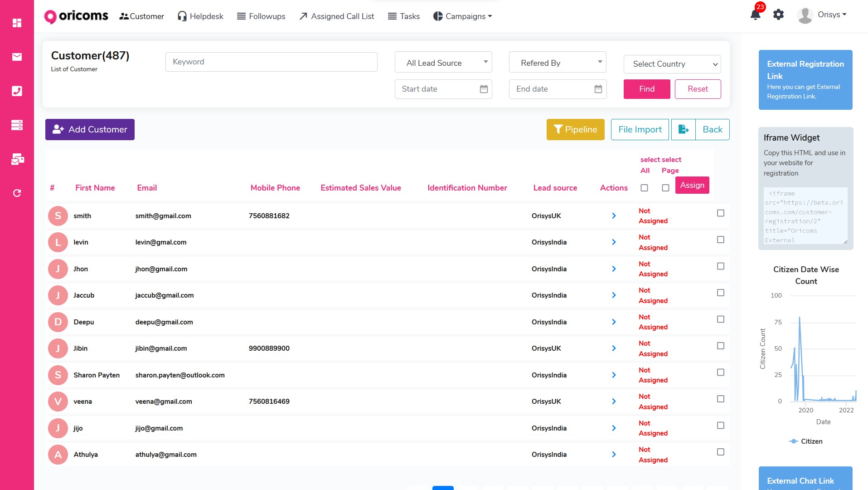Click the Keyword search field
This screenshot has height=490, width=868.
click(271, 62)
